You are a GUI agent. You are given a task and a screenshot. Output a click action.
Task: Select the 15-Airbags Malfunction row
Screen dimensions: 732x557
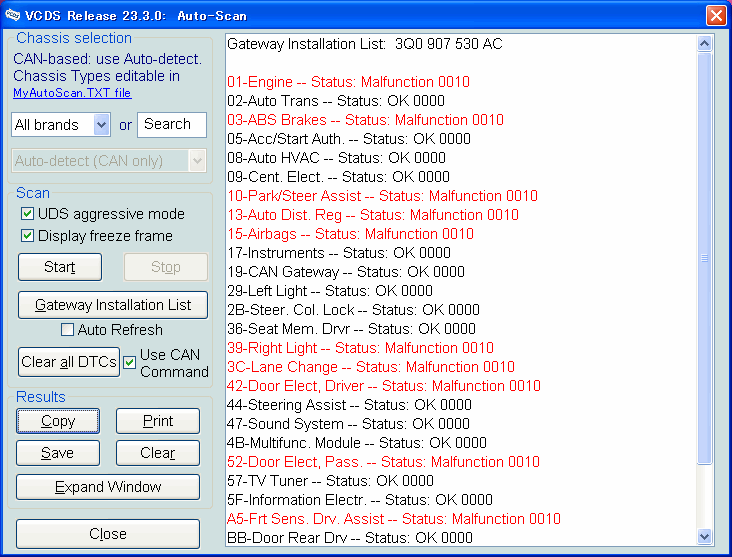click(350, 234)
